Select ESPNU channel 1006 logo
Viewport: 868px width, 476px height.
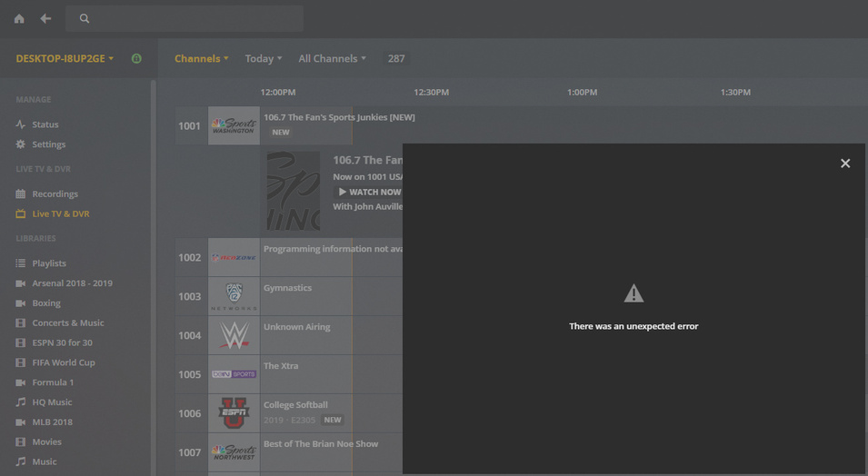pyautogui.click(x=234, y=413)
